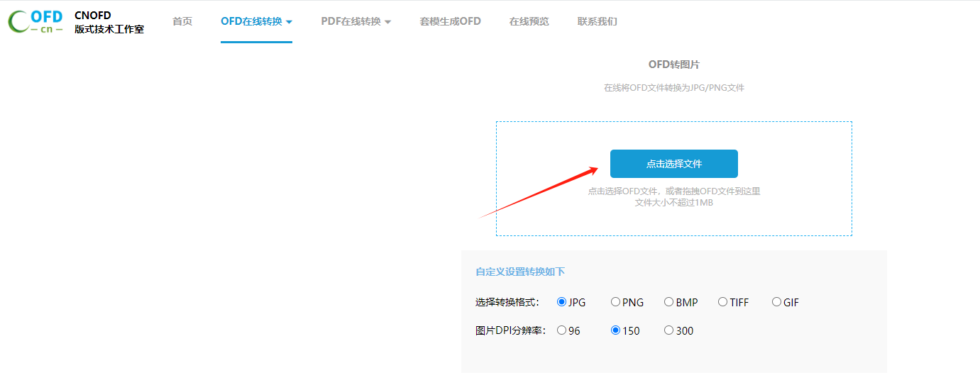Screen dimensions: 980x385
Task: Open the 在线预览 menu item
Action: click(529, 21)
